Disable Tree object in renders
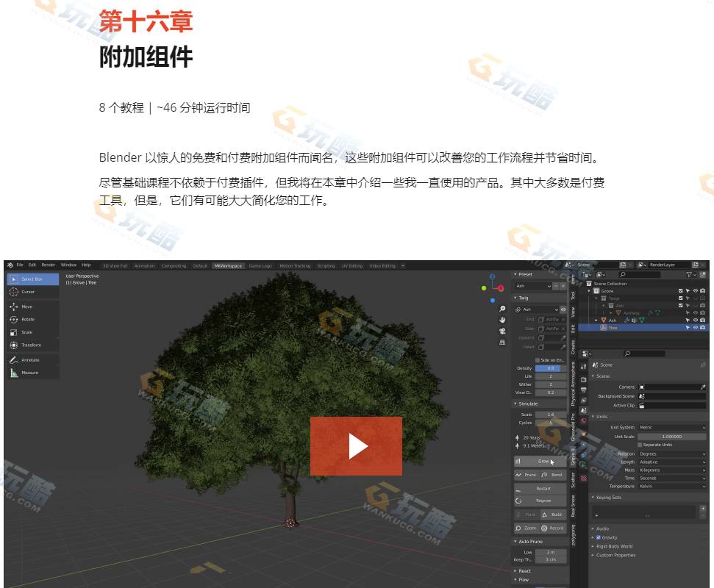 (x=703, y=328)
